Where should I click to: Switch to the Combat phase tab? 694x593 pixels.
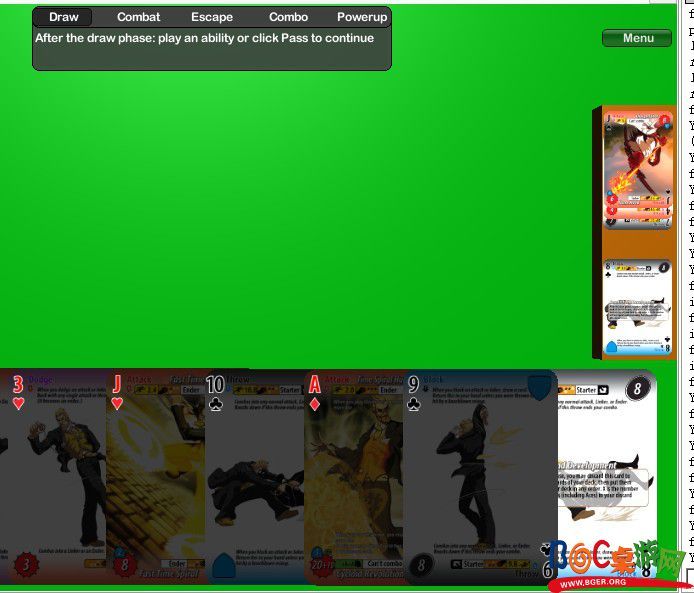tap(139, 17)
